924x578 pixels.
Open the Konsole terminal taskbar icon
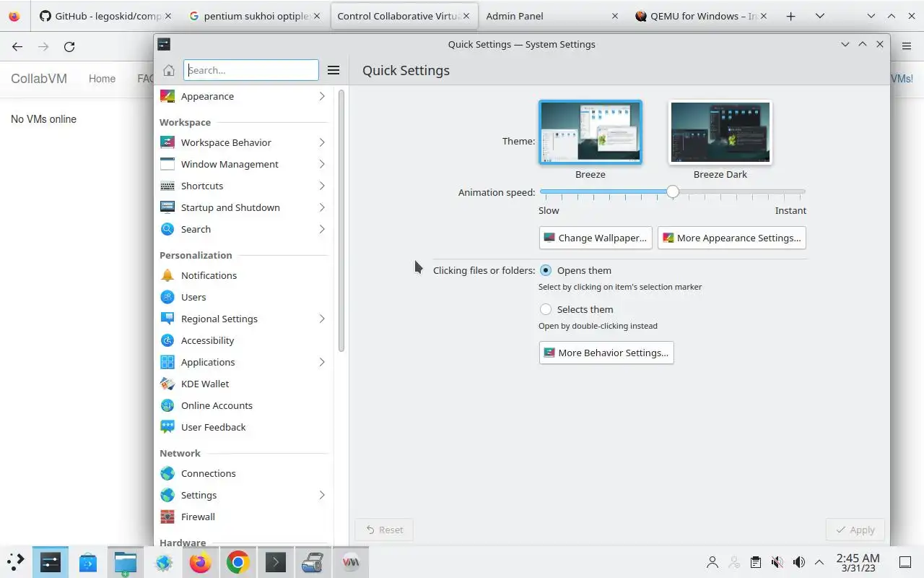tap(276, 562)
